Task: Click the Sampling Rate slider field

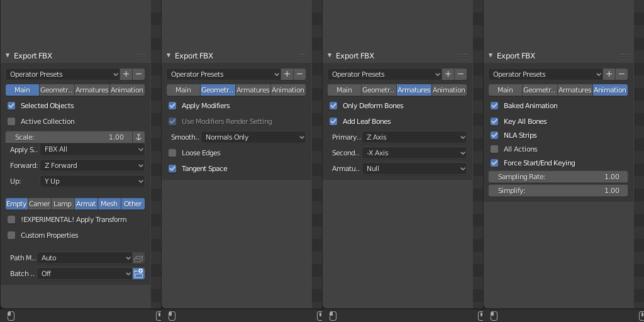Action: click(x=558, y=177)
